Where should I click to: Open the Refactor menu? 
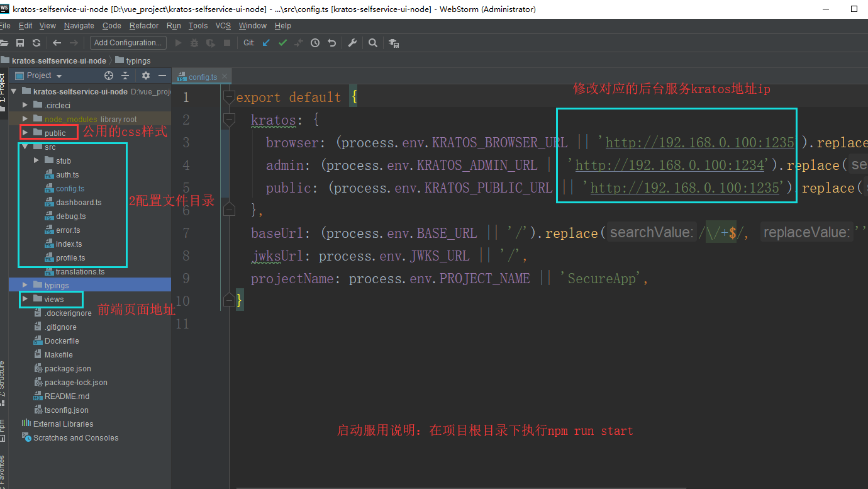[x=144, y=26]
